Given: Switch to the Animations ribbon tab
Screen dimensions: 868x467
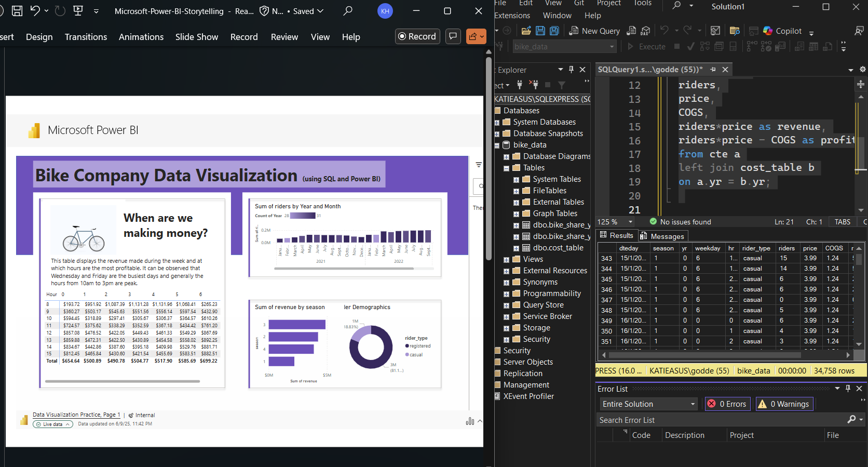Looking at the screenshot, I should point(141,37).
